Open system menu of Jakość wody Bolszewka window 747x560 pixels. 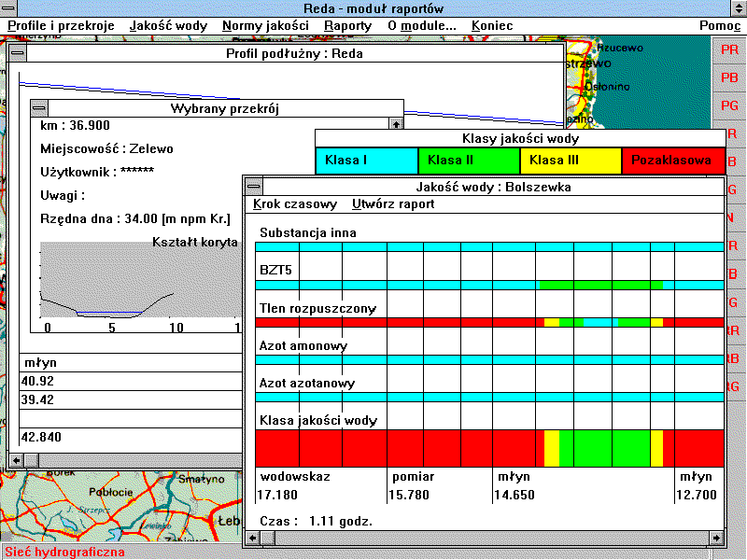click(254, 186)
